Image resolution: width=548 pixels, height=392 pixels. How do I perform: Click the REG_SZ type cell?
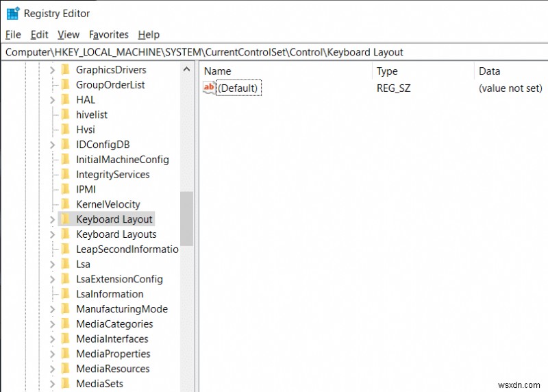point(393,88)
